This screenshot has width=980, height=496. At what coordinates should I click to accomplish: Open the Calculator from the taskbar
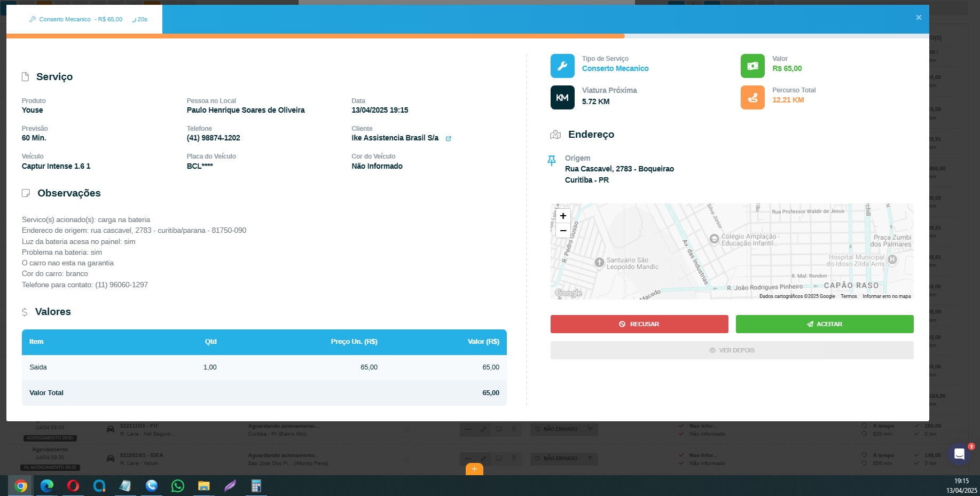[x=256, y=486]
